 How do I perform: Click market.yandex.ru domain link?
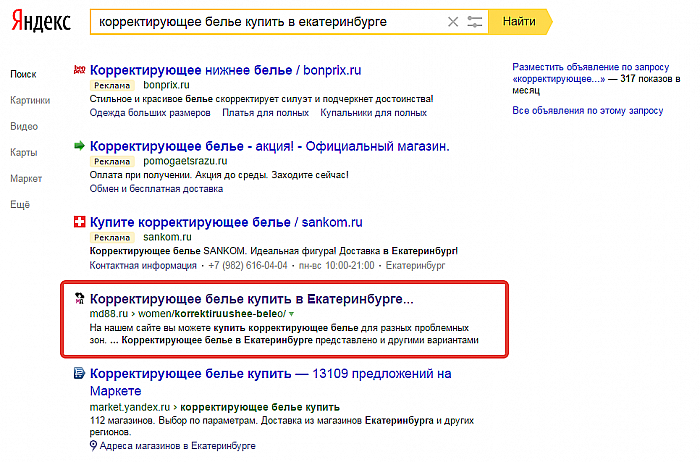coord(129,407)
